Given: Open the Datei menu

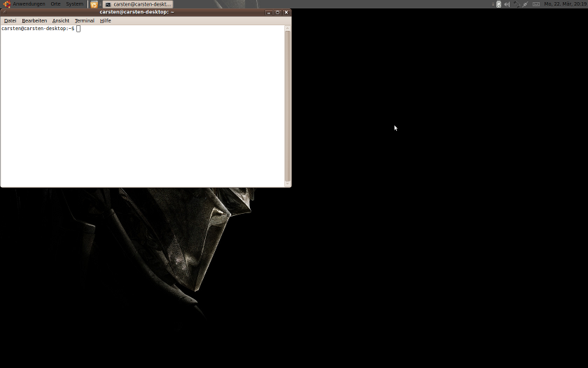Looking at the screenshot, I should click(x=10, y=21).
